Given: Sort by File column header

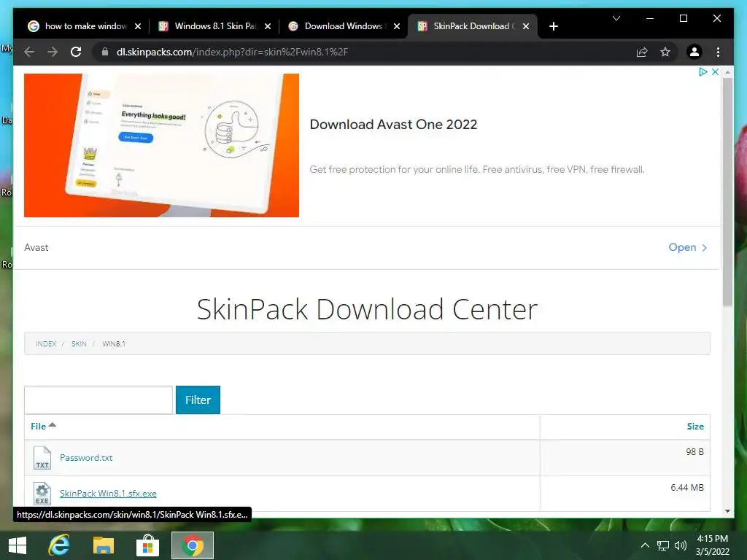Looking at the screenshot, I should pyautogui.click(x=43, y=426).
